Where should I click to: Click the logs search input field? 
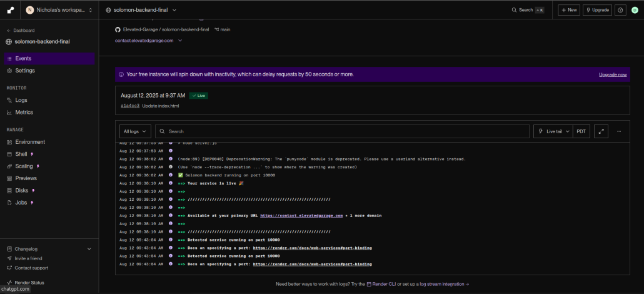(344, 131)
